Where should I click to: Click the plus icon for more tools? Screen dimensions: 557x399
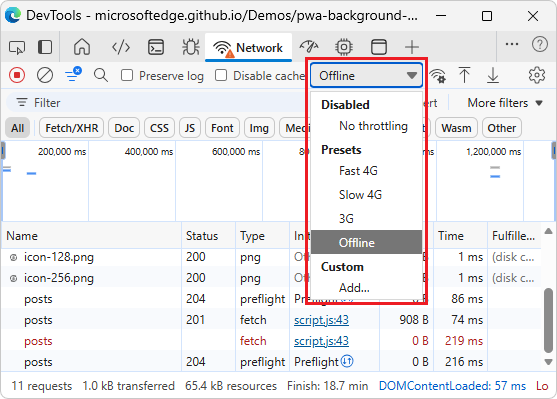(412, 47)
